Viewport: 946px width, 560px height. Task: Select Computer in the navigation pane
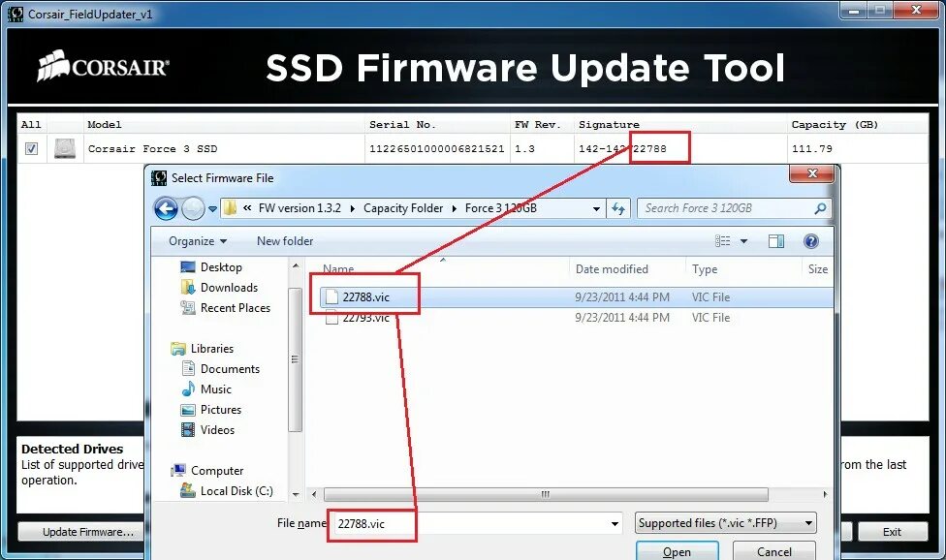(x=217, y=471)
